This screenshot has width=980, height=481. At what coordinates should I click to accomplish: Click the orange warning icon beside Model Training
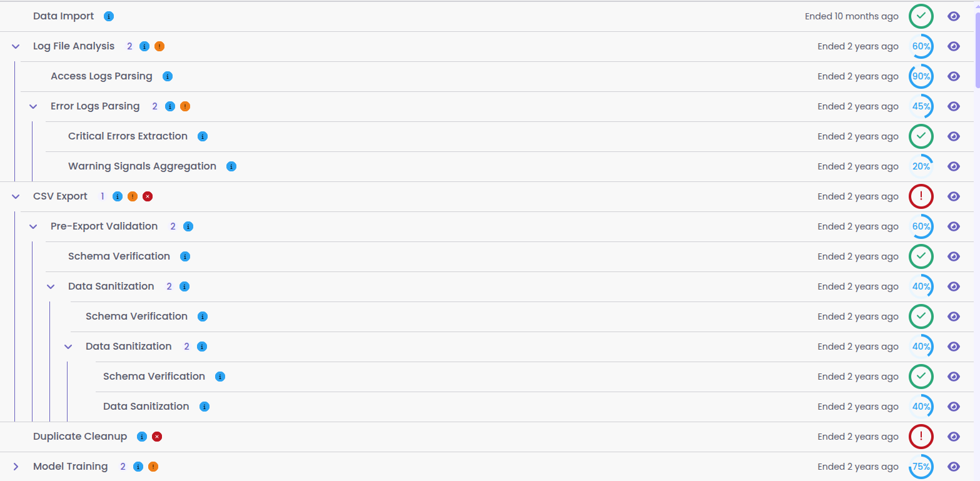tap(153, 467)
